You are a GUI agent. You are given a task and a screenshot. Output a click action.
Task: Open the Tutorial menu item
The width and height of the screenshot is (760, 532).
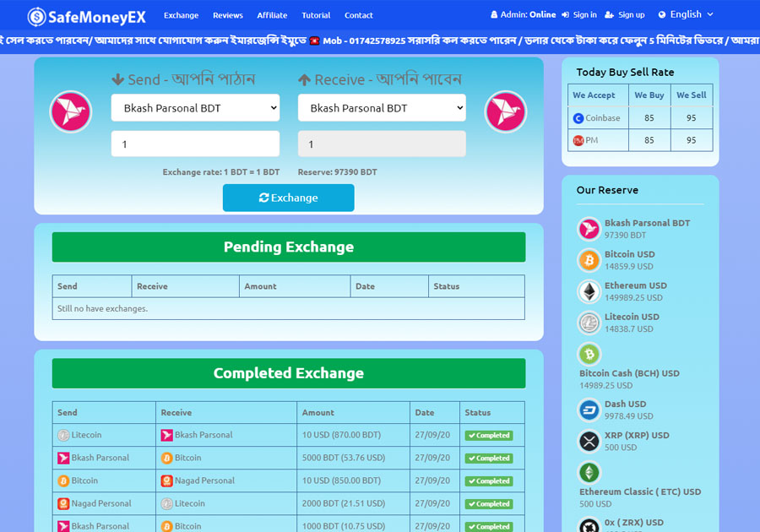point(316,15)
